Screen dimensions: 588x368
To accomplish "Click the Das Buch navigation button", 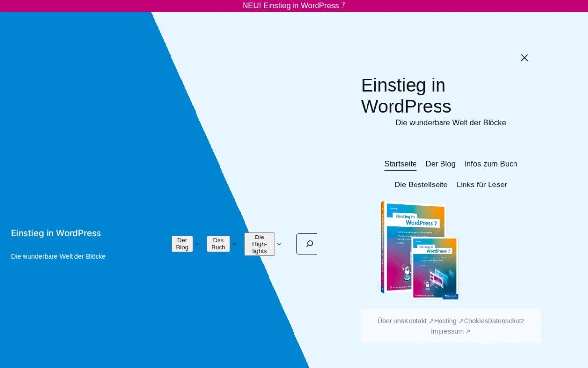I will [x=219, y=244].
